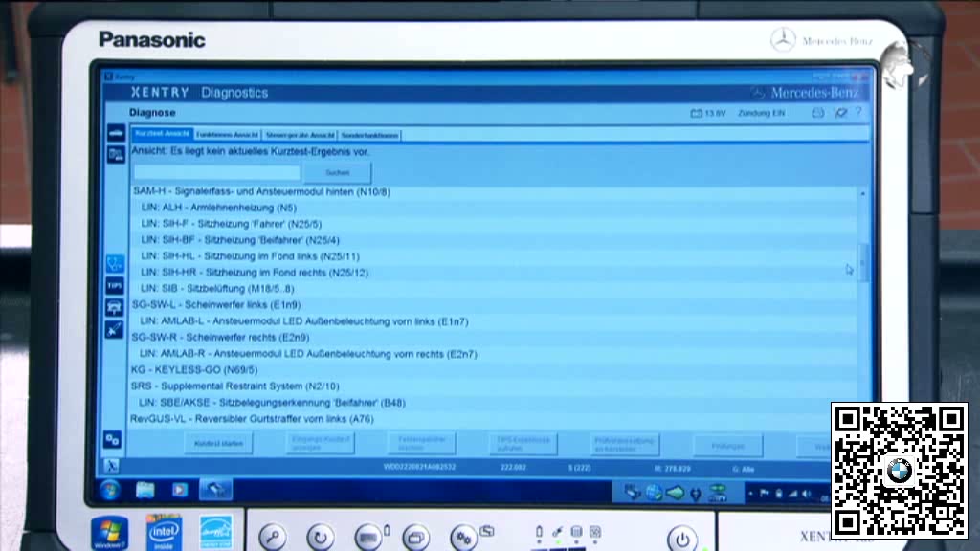This screenshot has width=980, height=551.
Task: Click the battery voltage 13.6V indicator
Action: point(707,113)
